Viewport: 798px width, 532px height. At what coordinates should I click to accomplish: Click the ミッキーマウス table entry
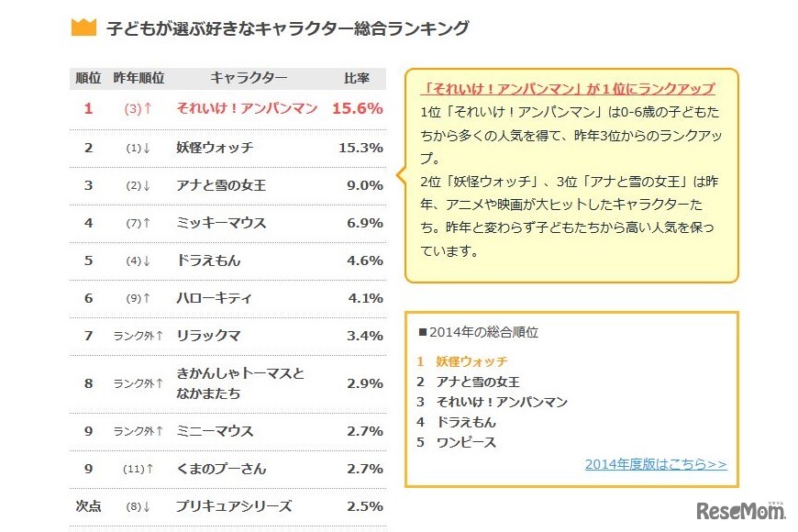coord(221,223)
